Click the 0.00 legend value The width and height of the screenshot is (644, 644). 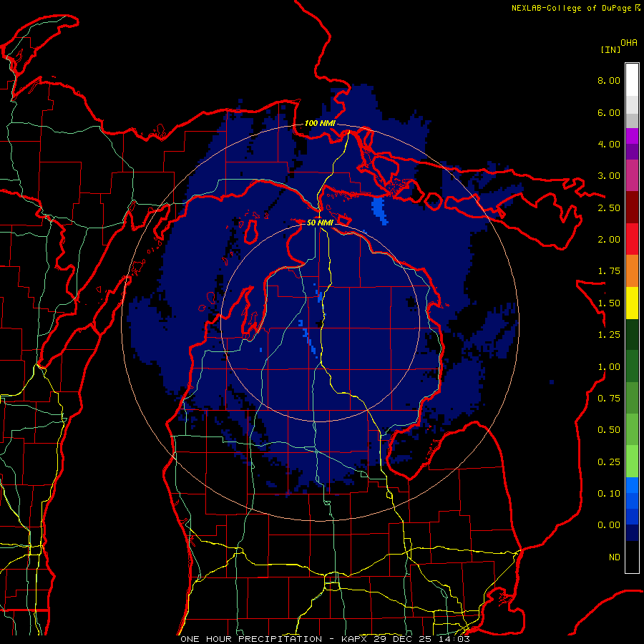[x=609, y=525]
